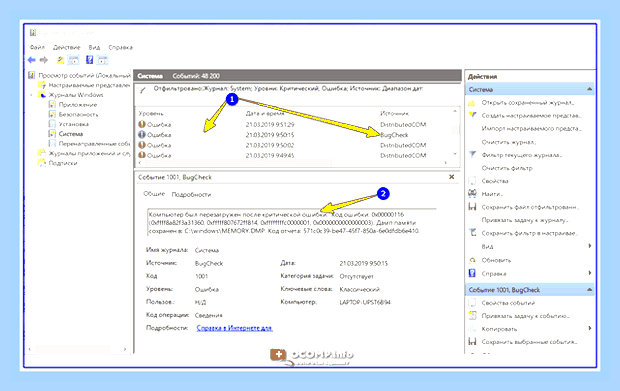Select DistributedCOM source in 9:51:29 row

[403, 125]
